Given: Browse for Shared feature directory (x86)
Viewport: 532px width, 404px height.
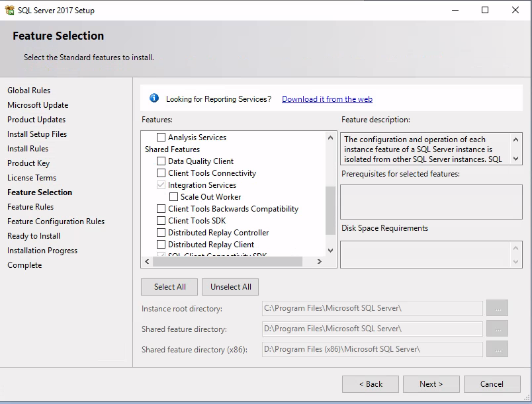Looking at the screenshot, I should point(497,349).
